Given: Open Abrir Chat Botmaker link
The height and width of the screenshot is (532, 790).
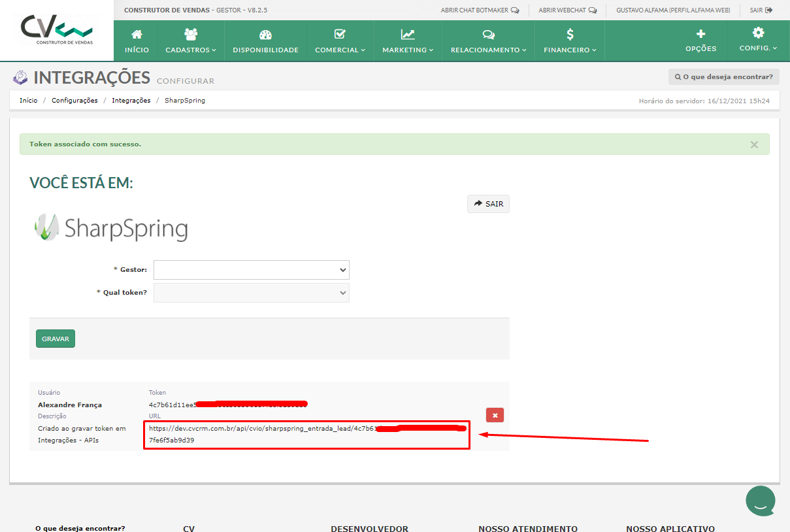Looking at the screenshot, I should [480, 10].
